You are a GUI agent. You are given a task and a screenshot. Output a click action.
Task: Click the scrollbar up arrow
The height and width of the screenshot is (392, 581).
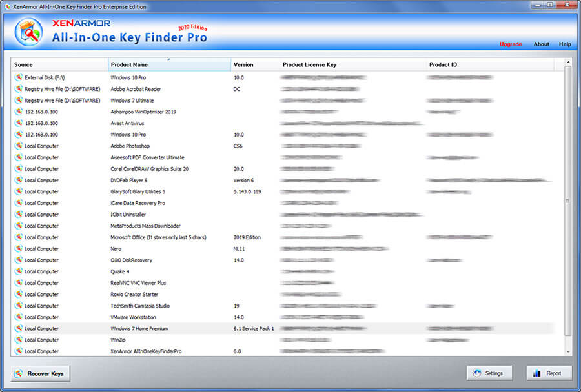(569, 63)
